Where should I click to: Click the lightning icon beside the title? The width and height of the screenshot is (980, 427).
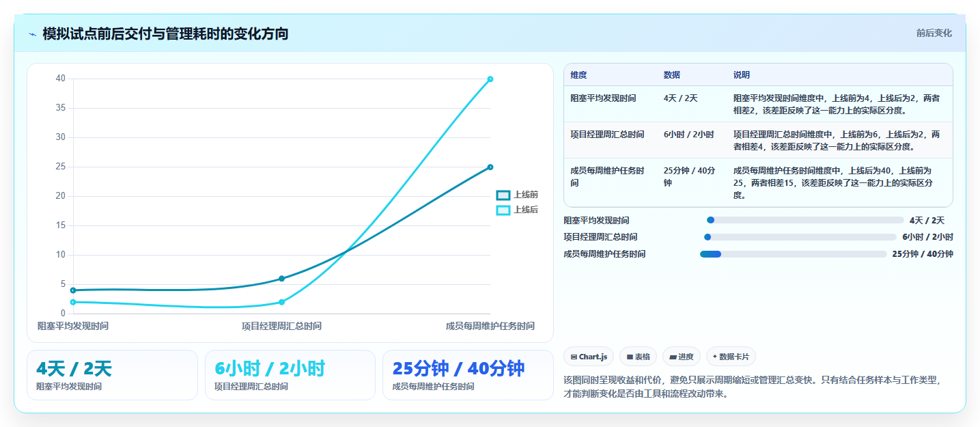32,34
